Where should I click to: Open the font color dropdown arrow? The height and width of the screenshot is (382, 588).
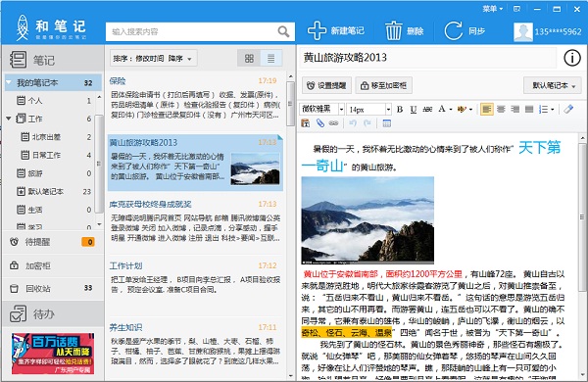pos(451,110)
